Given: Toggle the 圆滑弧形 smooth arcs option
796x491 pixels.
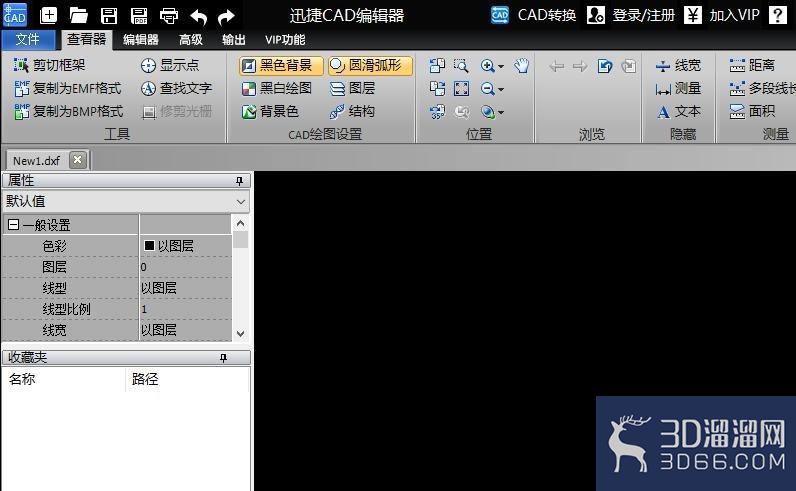Looking at the screenshot, I should pyautogui.click(x=370, y=66).
